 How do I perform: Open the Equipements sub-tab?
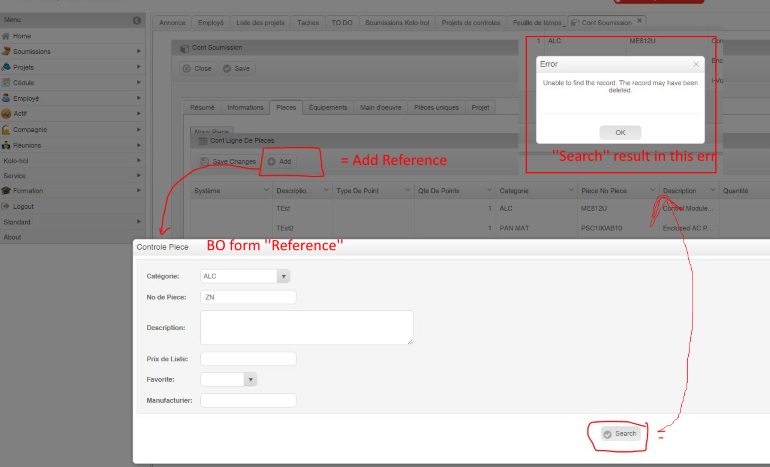[x=328, y=108]
